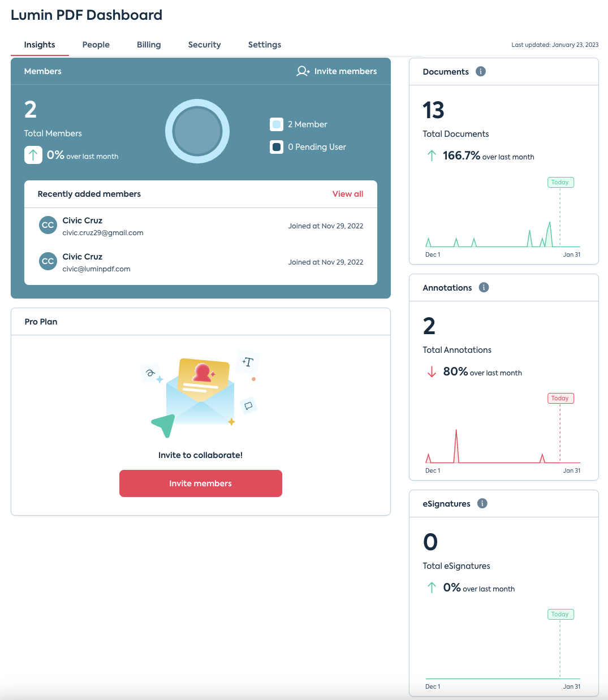This screenshot has height=700, width=608.
Task: Click the CC avatar for civic@luminpdf.com
Action: pos(48,261)
